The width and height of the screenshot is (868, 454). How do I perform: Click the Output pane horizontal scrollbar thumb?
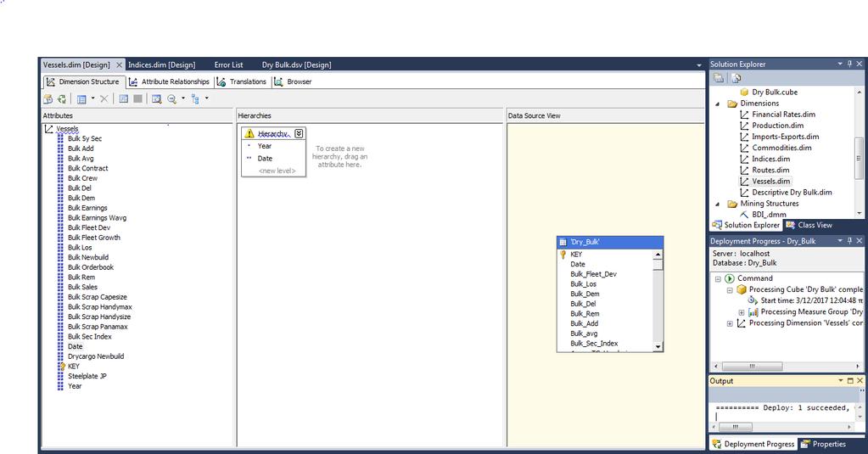735,427
